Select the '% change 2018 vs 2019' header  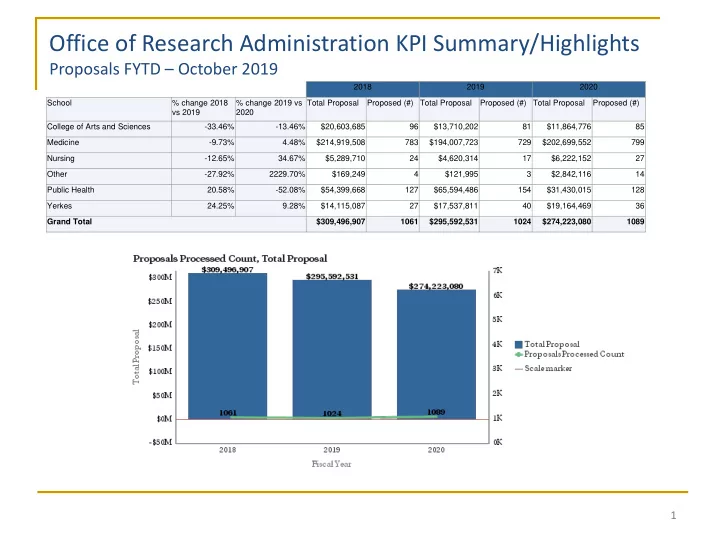coord(203,109)
